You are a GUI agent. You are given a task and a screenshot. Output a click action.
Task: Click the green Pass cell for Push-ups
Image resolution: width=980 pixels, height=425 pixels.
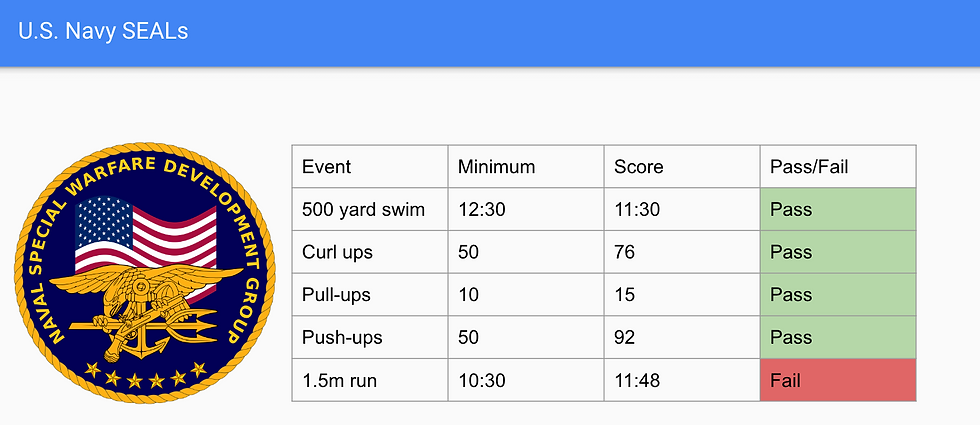[838, 337]
